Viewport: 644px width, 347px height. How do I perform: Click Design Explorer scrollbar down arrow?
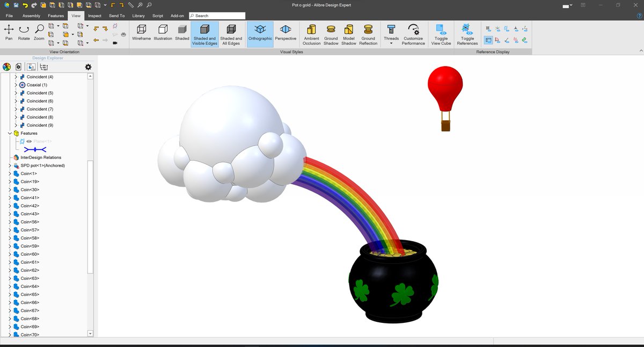coord(90,334)
